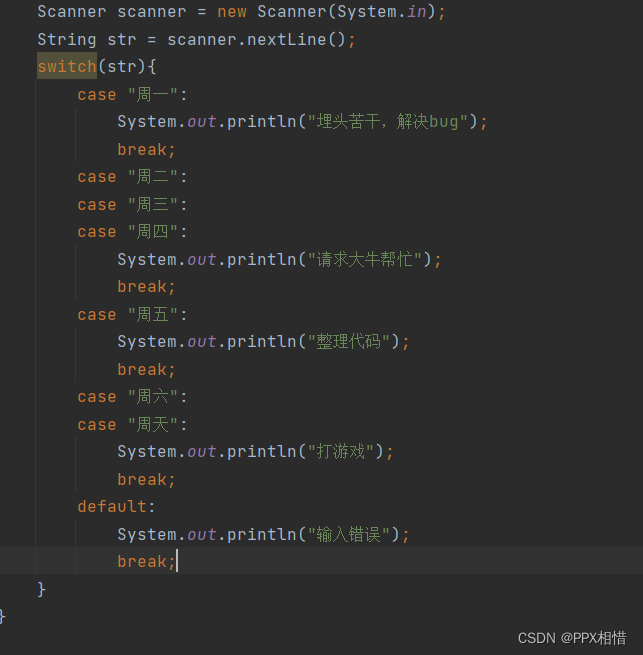The height and width of the screenshot is (655, 643).
Task: Click the default: label
Action: coord(116,507)
